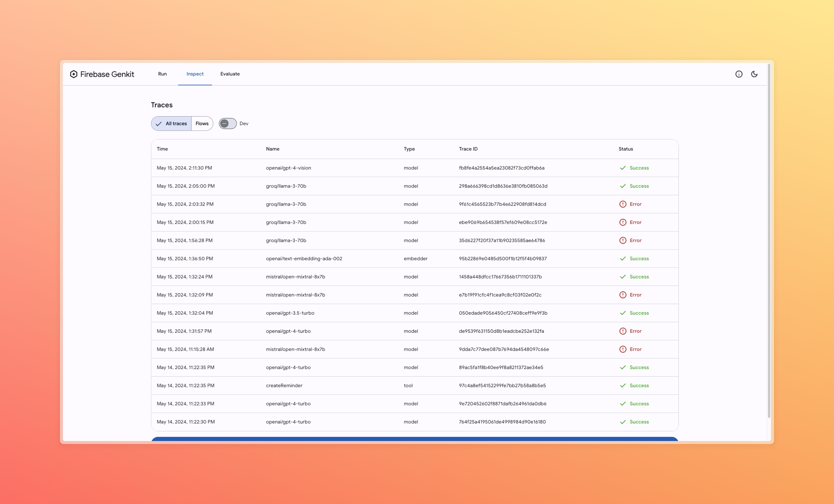
Task: Select the Flows filter chip
Action: pos(202,124)
